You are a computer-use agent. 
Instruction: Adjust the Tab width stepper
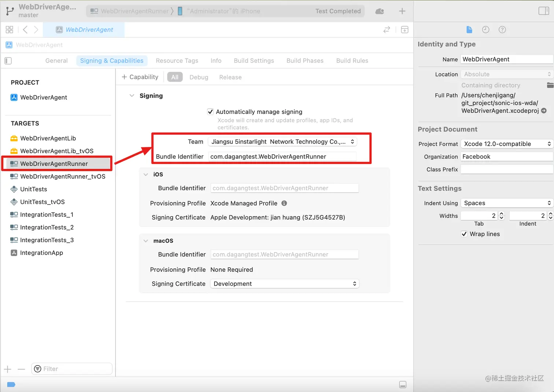click(502, 216)
